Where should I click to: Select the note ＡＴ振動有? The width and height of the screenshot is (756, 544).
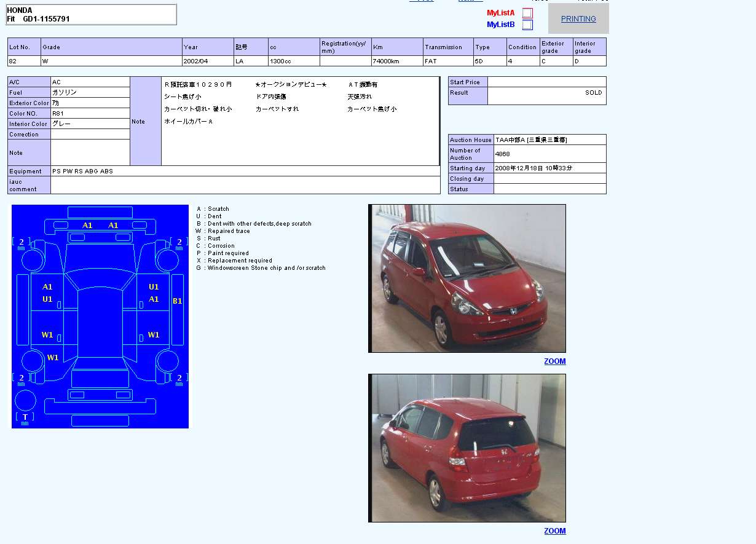click(363, 84)
